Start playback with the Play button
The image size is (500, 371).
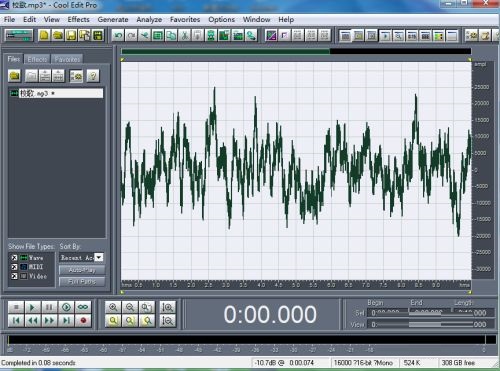coord(32,307)
